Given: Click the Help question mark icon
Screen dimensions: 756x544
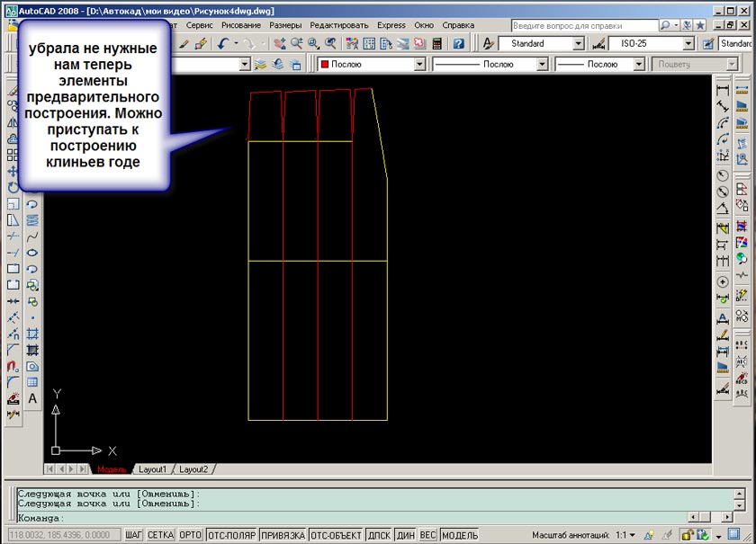Looking at the screenshot, I should click(x=459, y=43).
